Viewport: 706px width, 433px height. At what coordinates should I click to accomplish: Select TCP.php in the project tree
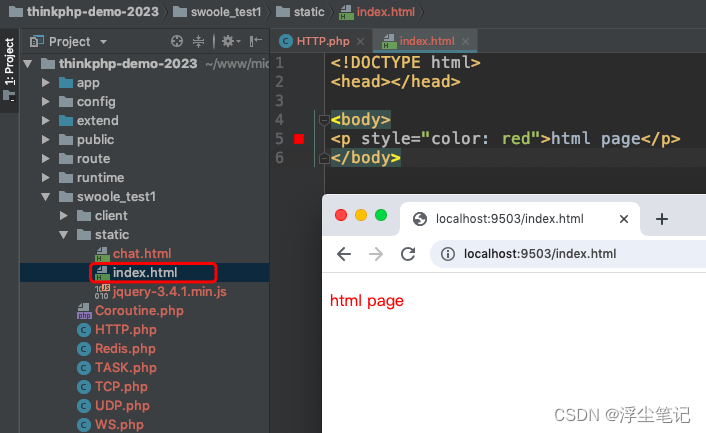(x=112, y=387)
